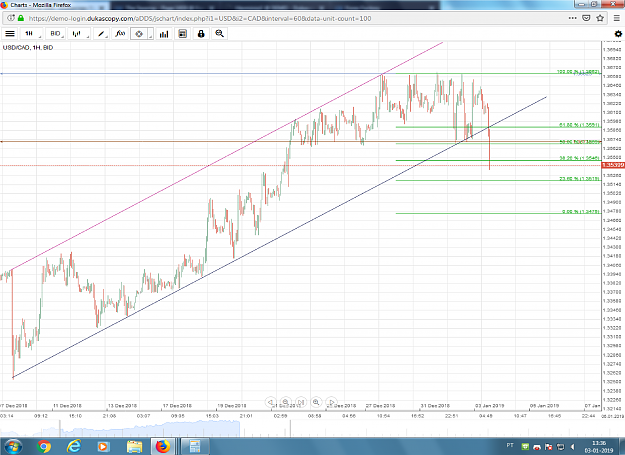Screen dimensions: 625x455
Task: Open the f(x) indicators tool
Action: [x=120, y=34]
